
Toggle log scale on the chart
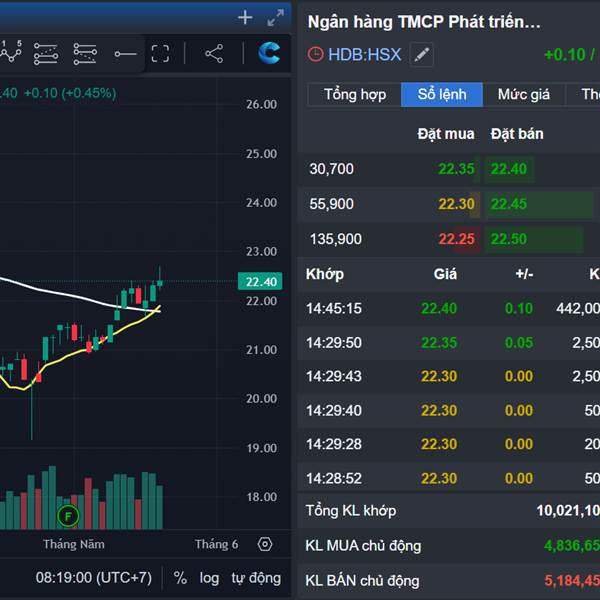point(209,578)
